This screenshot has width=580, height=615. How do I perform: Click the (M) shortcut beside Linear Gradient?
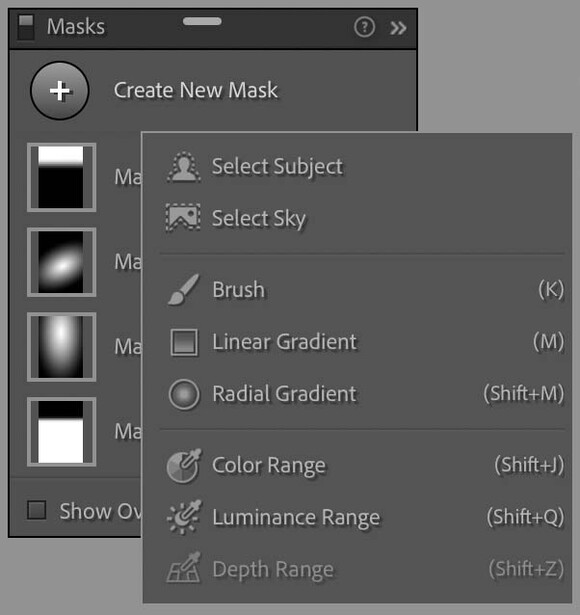[x=549, y=342]
